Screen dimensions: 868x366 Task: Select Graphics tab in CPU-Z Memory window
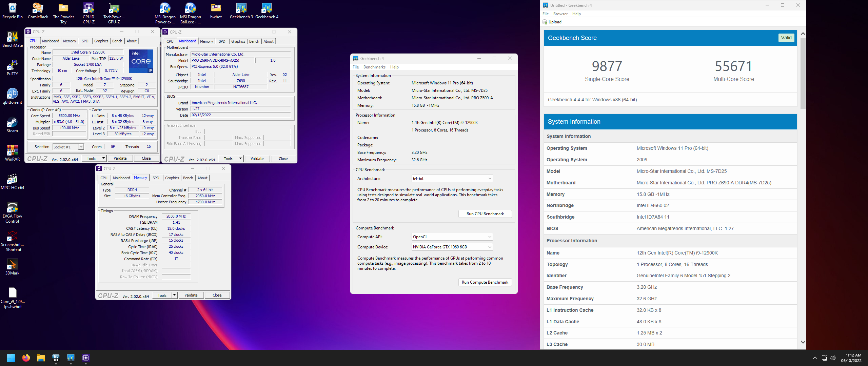[172, 178]
